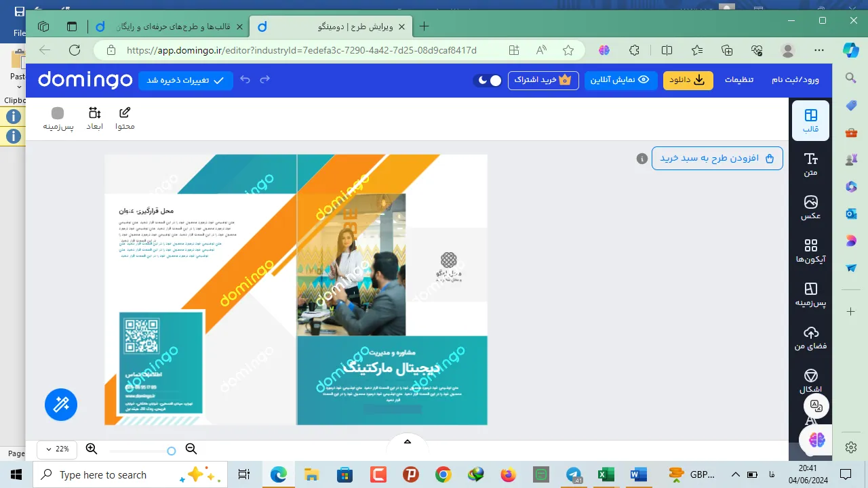The height and width of the screenshot is (488, 868).
Task: Open the عکس (photo) panel
Action: (810, 207)
